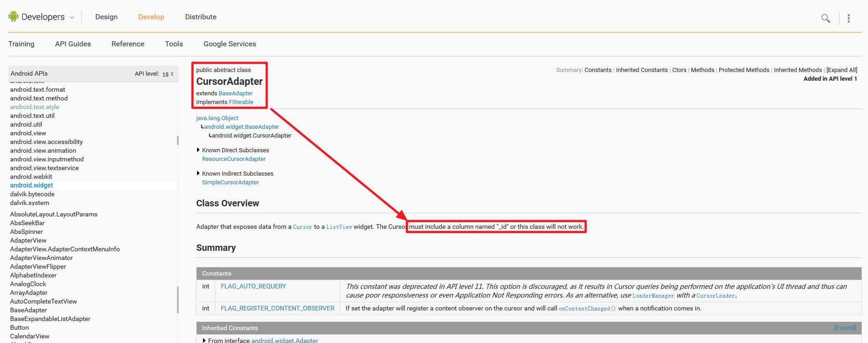Open the search magnifier icon
Viewport: 868px width, 343px height.
tap(825, 18)
